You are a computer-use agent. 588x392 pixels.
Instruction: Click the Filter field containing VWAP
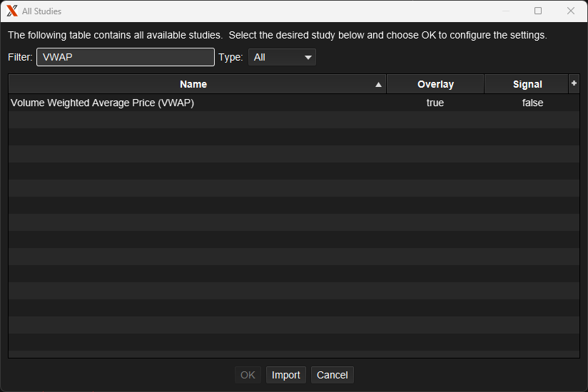[x=126, y=57]
